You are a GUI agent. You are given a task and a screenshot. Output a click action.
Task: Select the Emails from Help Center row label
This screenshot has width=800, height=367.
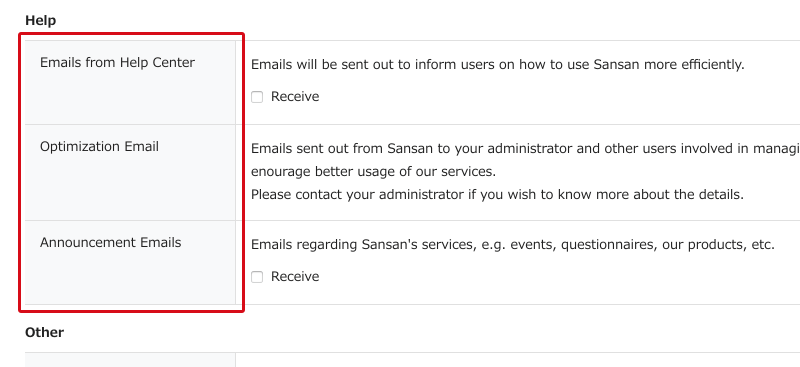point(117,63)
